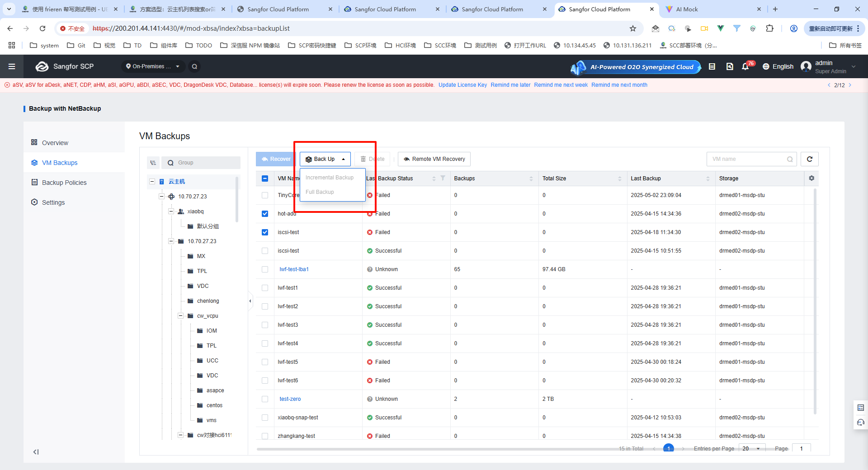This screenshot has height=470, width=868.
Task: Check the lwf-test5 row checkbox
Action: [265, 362]
